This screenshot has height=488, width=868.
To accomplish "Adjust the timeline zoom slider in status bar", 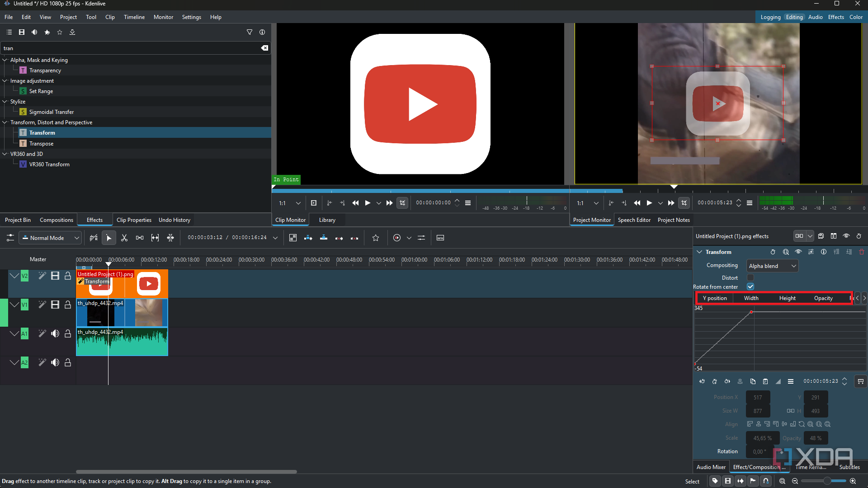I will point(824,481).
